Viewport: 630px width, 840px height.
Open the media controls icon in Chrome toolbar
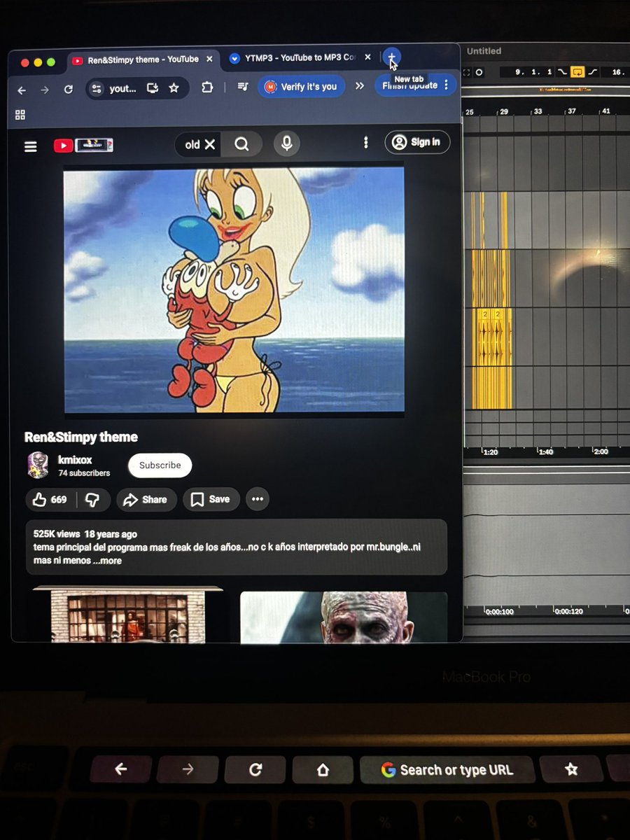pos(243,87)
